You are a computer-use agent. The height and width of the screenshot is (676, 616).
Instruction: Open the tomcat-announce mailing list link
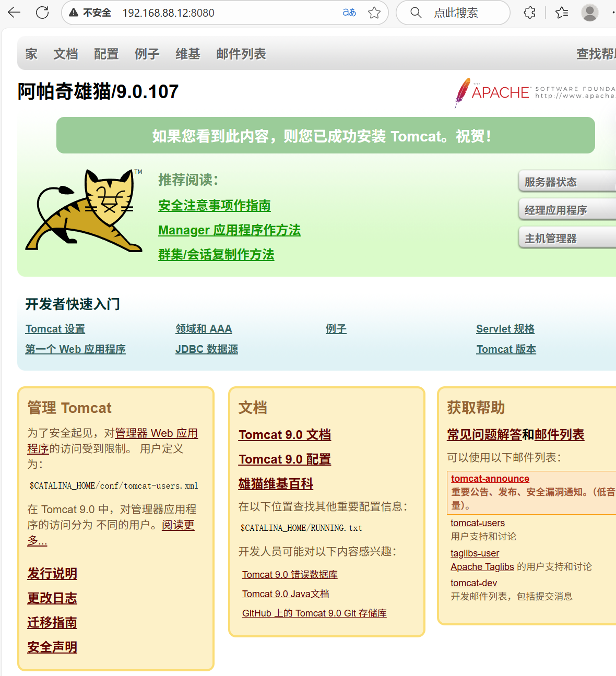pos(490,479)
